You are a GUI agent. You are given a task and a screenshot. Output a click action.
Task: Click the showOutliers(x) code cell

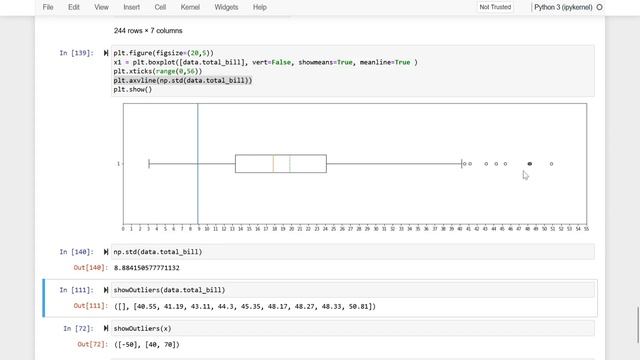coord(353,328)
